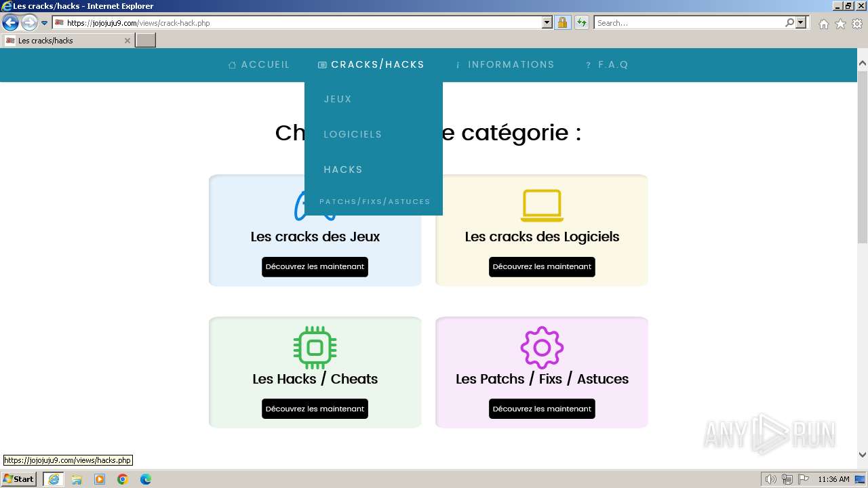Click the page scrollbar down arrow

pos(863,455)
